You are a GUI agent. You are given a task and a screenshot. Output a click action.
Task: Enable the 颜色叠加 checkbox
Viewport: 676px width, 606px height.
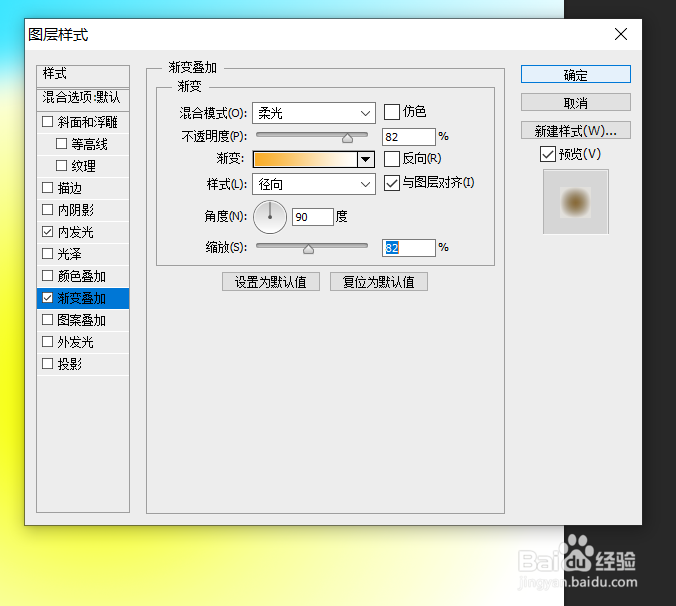click(x=47, y=275)
